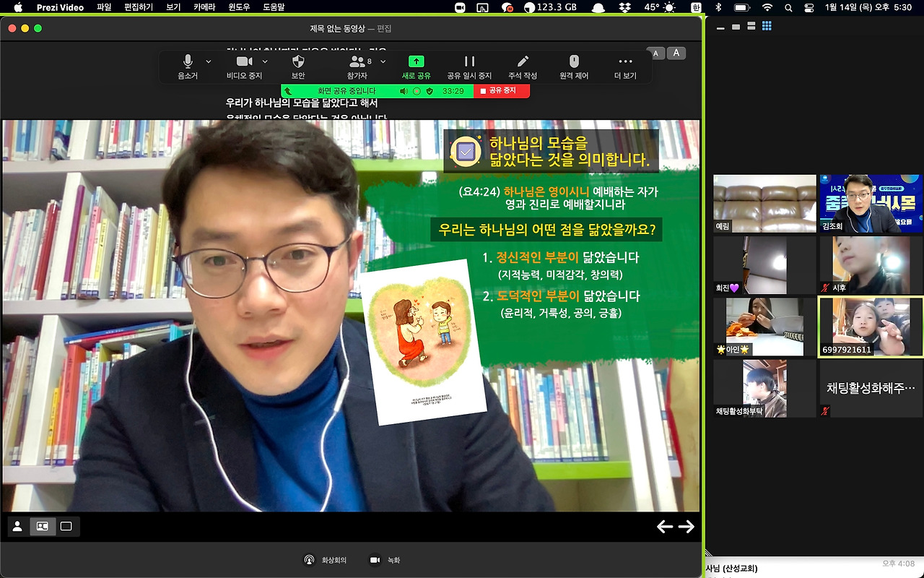
Task: Advance to next slide with right arrow
Action: [x=687, y=527]
